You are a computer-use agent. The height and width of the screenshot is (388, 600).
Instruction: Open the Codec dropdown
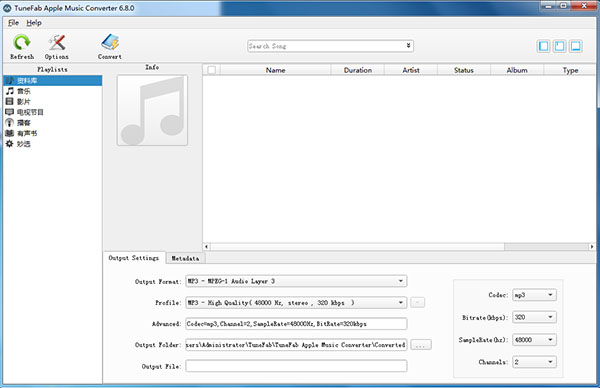pos(535,295)
